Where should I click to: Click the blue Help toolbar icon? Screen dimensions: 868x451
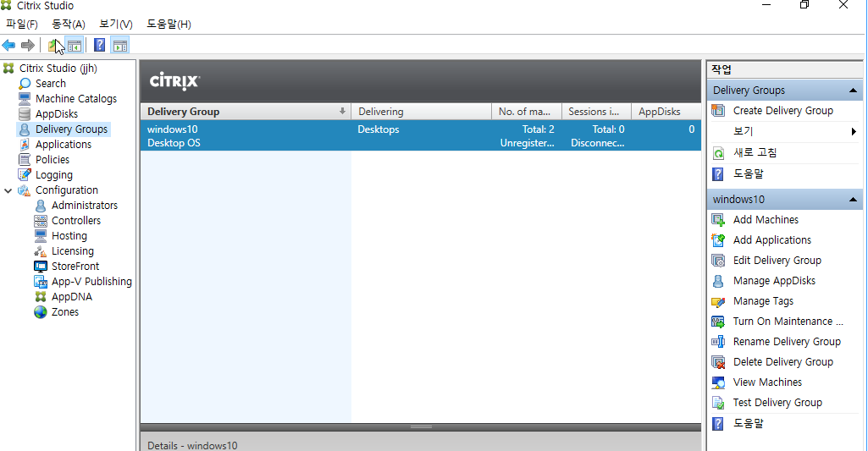(x=99, y=46)
